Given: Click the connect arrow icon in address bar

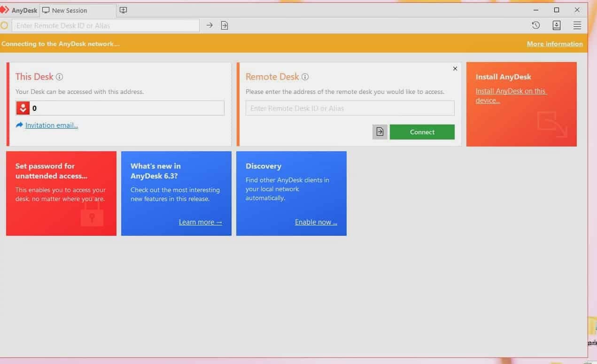Looking at the screenshot, I should [209, 25].
